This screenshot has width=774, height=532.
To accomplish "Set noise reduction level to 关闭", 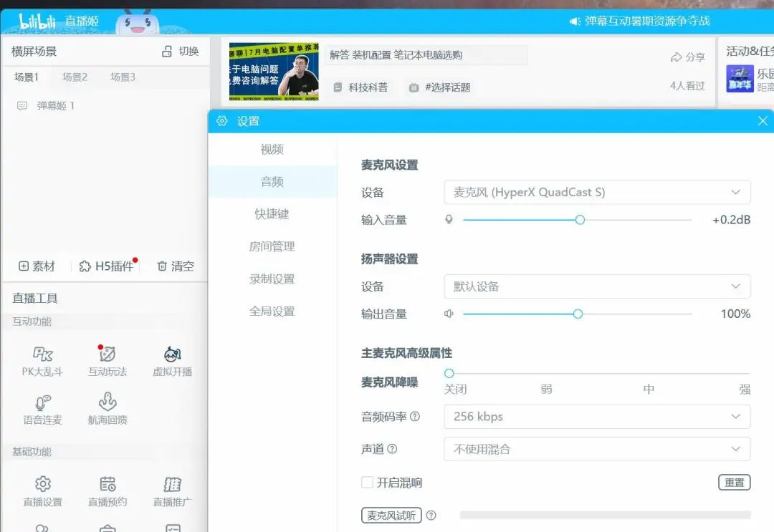I will tap(449, 373).
